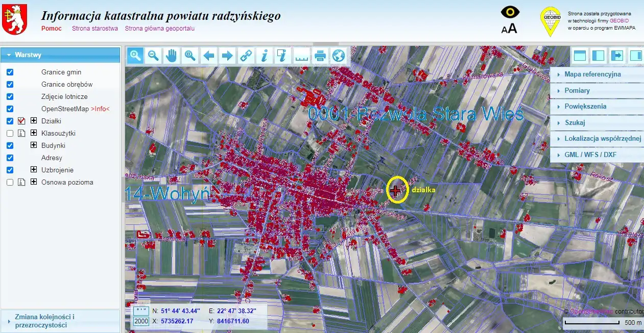Go to previous map view arrow
The width and height of the screenshot is (644, 333).
[x=209, y=56]
